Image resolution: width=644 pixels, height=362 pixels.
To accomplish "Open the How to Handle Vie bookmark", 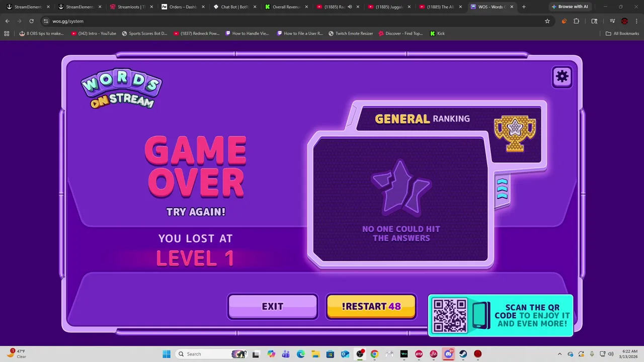I will point(248,34).
